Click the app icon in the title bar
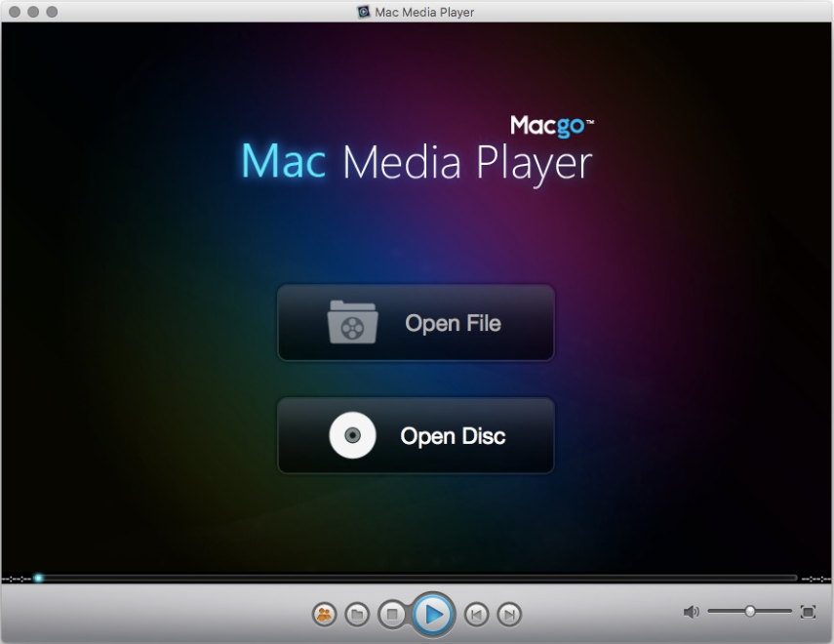Screen dimensions: 834x644 [362, 12]
